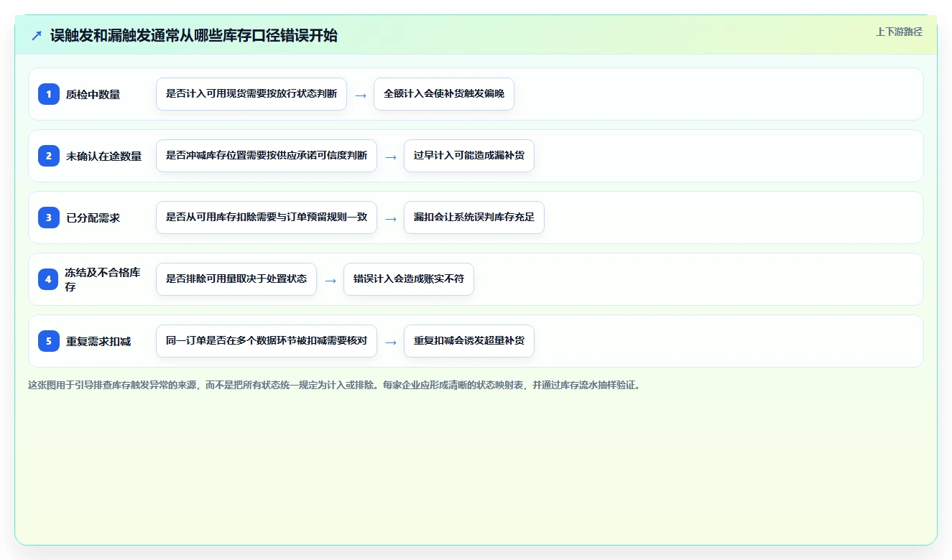Screen dimensions: 952x560
Task: Click the 上下游路径 label
Action: pos(899,32)
